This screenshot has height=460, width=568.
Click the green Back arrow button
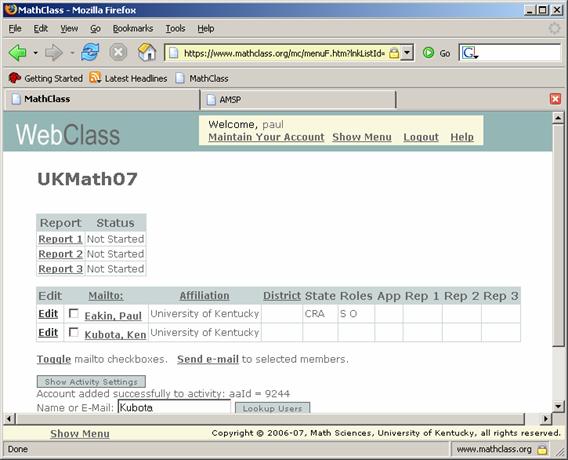17,53
